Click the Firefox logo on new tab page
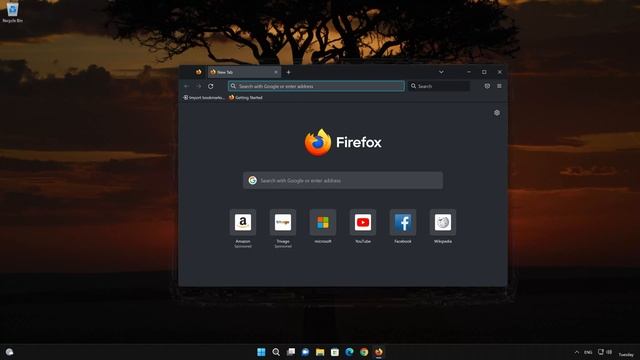 (x=343, y=142)
